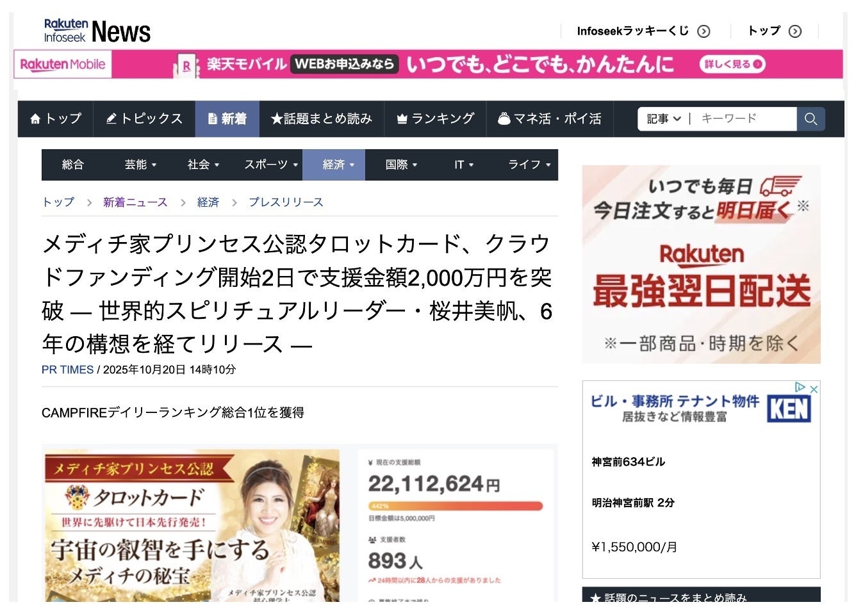Click the Rakuten Infoseek News logo
Viewport: 856px width, 616px height.
click(x=97, y=31)
